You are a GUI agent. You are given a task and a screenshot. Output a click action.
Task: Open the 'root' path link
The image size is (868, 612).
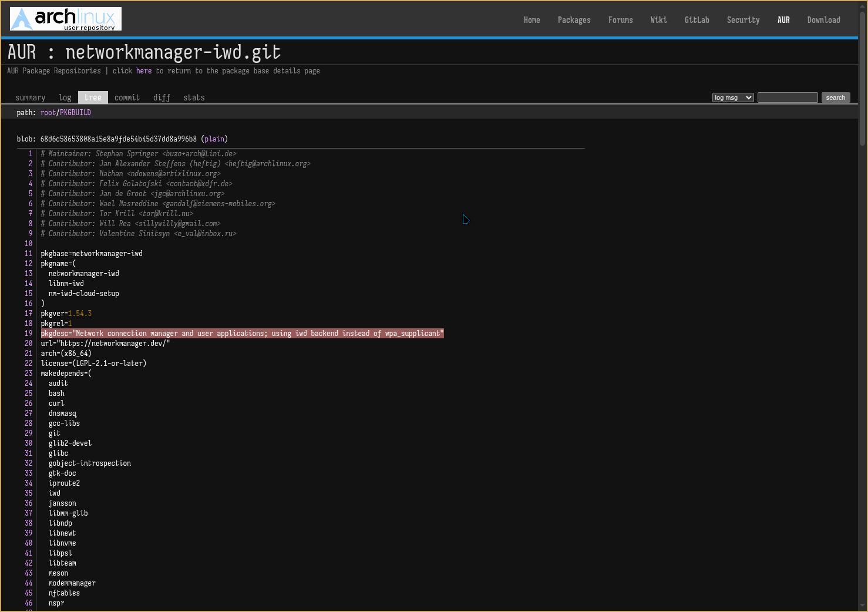[48, 112]
